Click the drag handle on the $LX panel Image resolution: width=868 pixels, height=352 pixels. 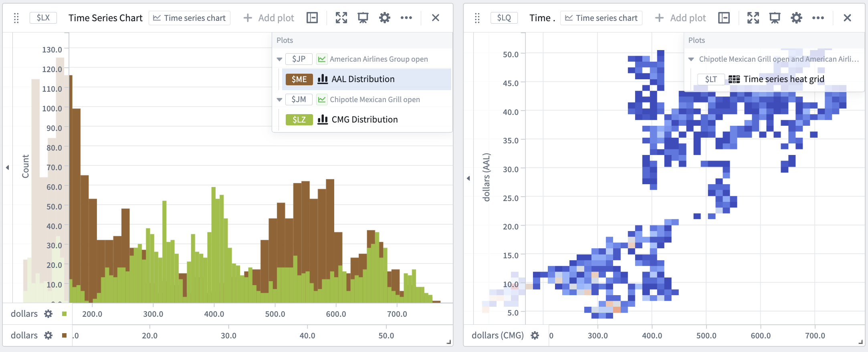point(16,18)
